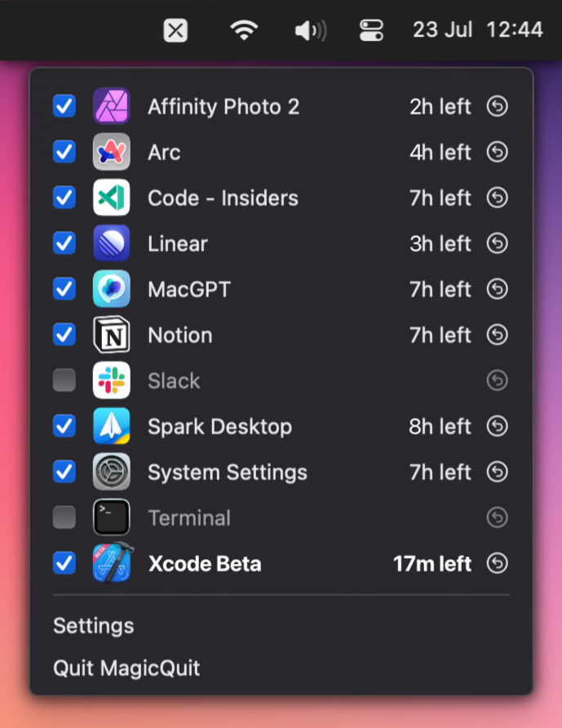Click the Affinity Photo 2 label

(223, 107)
